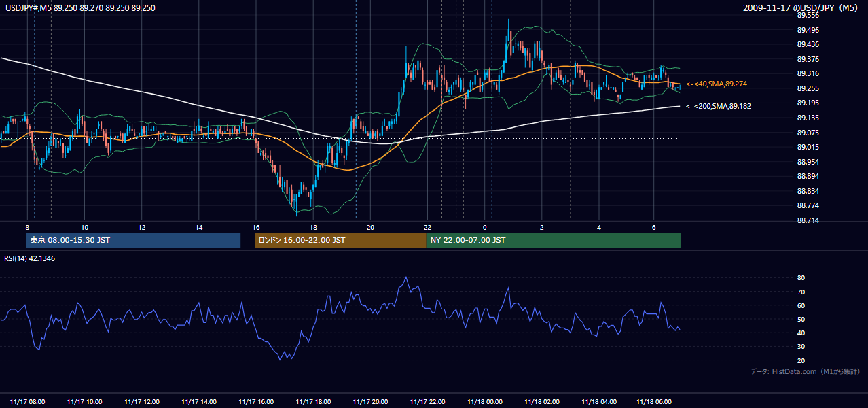This screenshot has width=868, height=408.
Task: Click the 11/17 18:00 bottom time label
Action: pyautogui.click(x=313, y=401)
